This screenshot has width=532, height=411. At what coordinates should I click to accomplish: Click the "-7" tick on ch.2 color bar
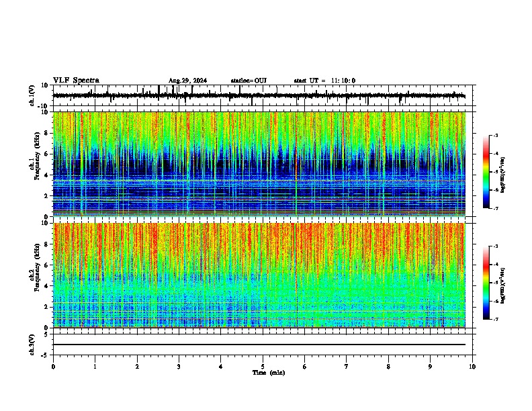pyautogui.click(x=496, y=319)
